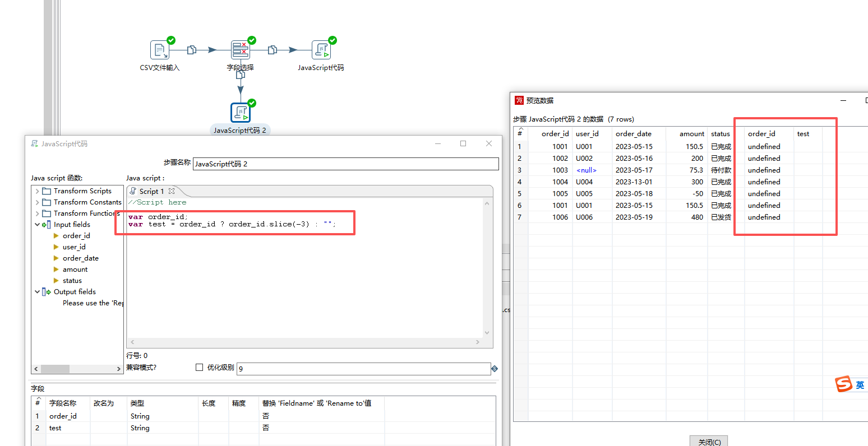Close the Script 1 tab
This screenshot has width=868, height=446.
coord(172,191)
